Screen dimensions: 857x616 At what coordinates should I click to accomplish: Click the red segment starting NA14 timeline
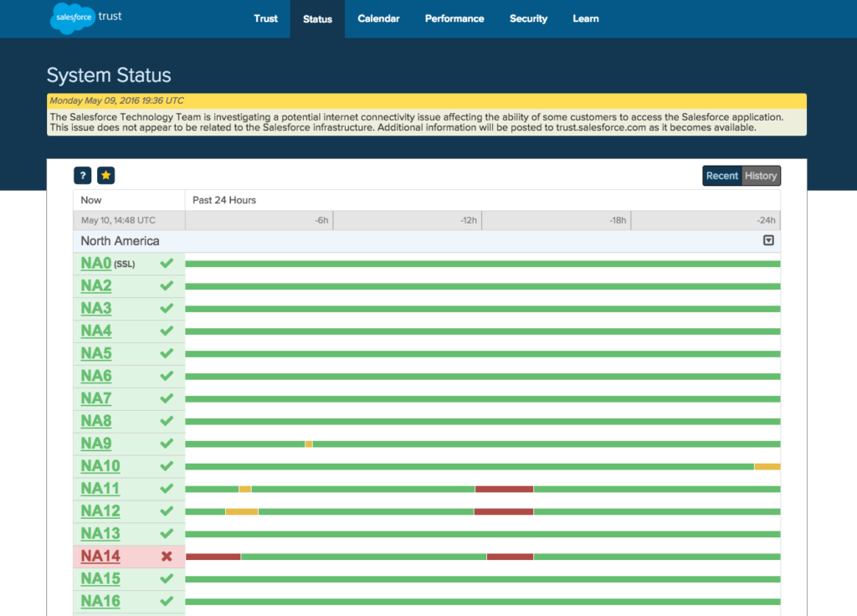tap(213, 557)
